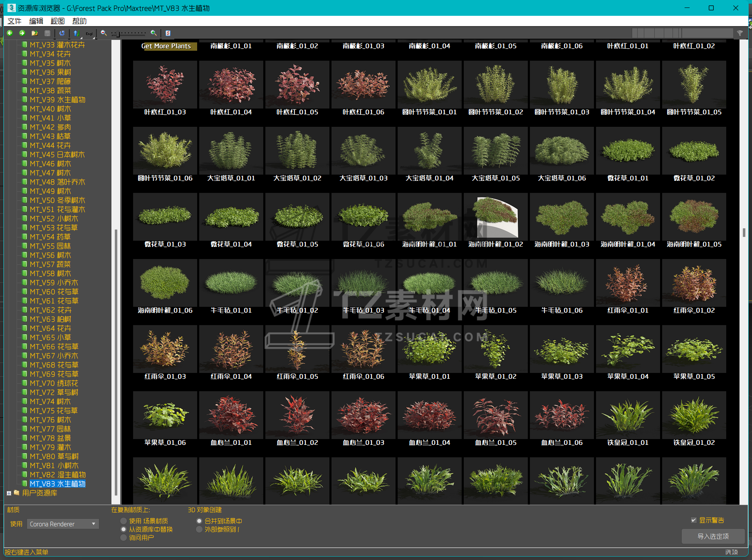Click the green library icon beside MT_V60 花与草

click(25, 292)
